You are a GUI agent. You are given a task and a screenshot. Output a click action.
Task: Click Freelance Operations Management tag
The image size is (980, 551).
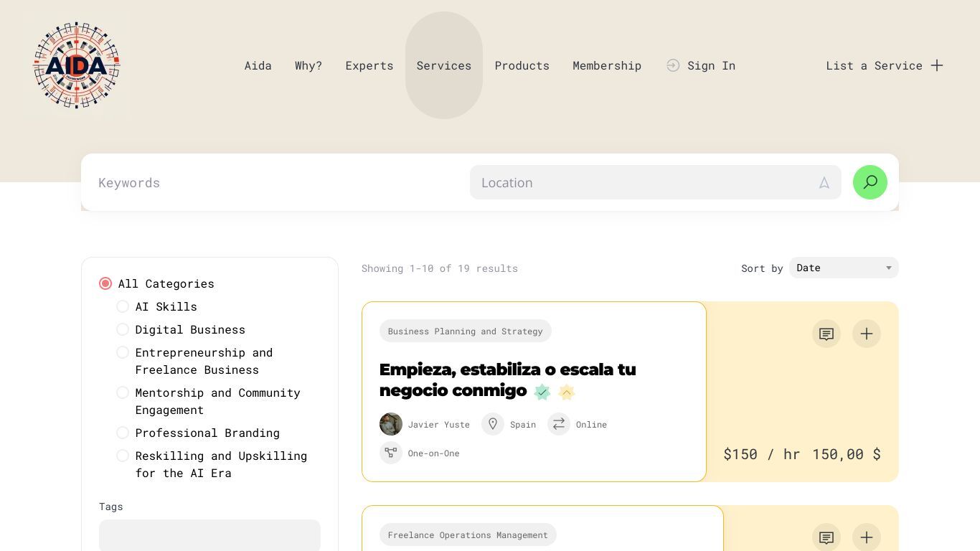(468, 534)
